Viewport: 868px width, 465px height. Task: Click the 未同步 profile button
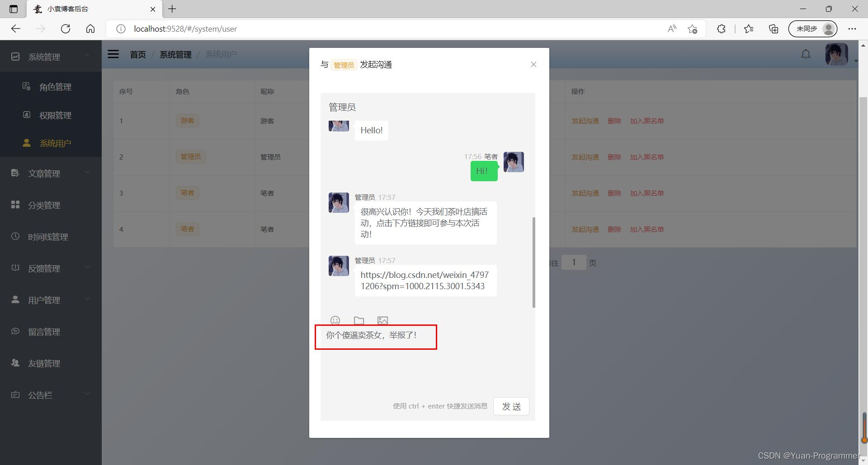pyautogui.click(x=813, y=29)
